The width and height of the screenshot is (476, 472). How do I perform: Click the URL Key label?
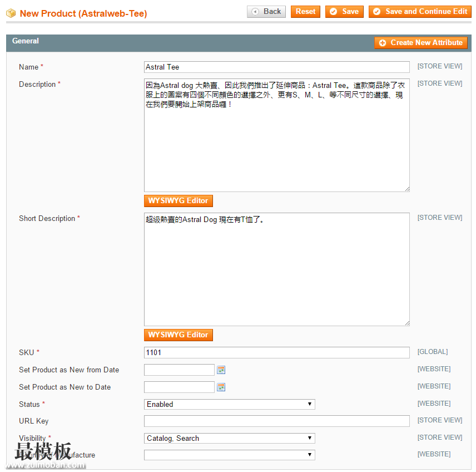[34, 421]
